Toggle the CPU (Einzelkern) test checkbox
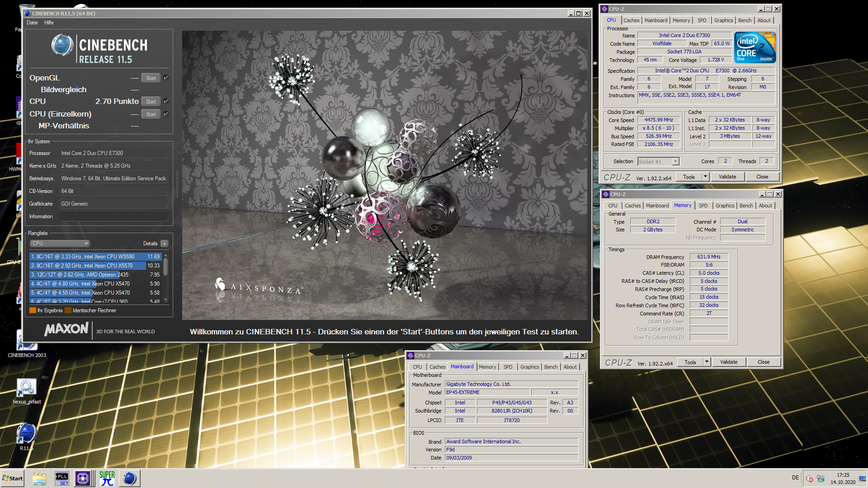The image size is (868, 488). [166, 114]
